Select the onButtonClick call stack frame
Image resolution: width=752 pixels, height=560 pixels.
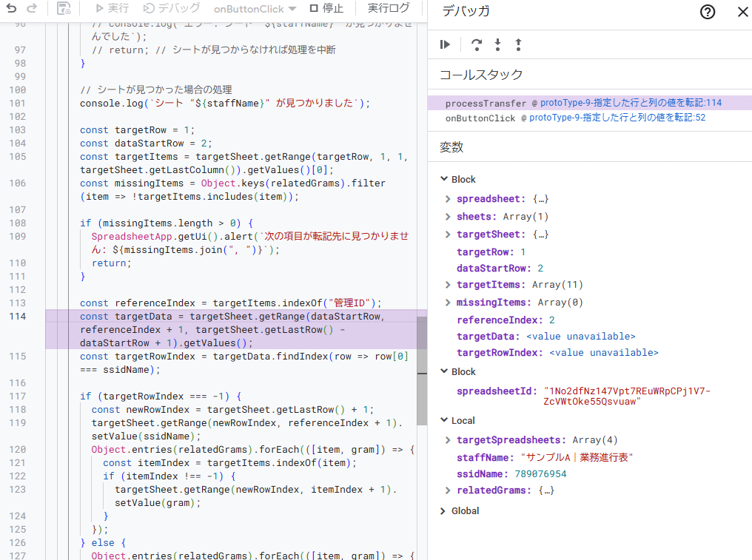tap(480, 118)
